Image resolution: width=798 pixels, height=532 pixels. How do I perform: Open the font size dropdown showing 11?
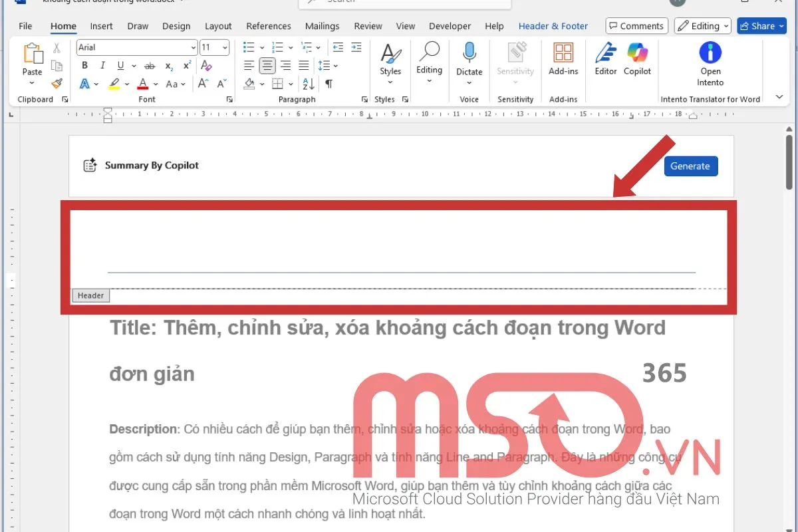tap(225, 47)
